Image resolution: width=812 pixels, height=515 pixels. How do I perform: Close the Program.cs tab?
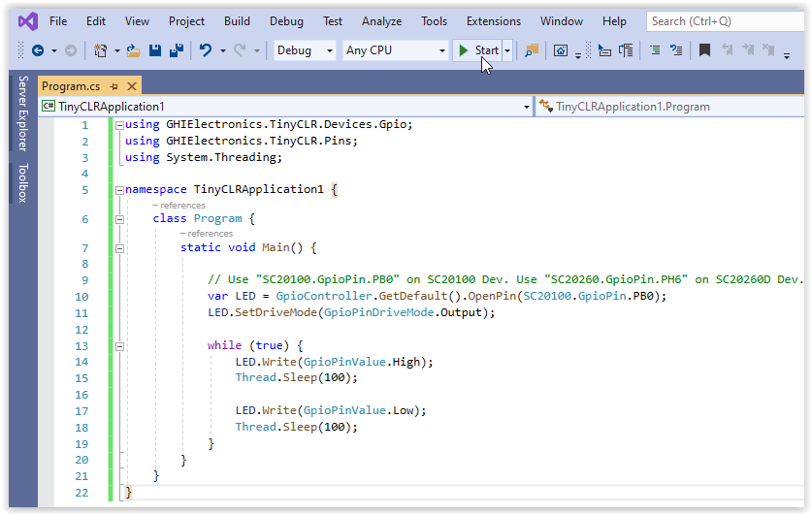(132, 86)
